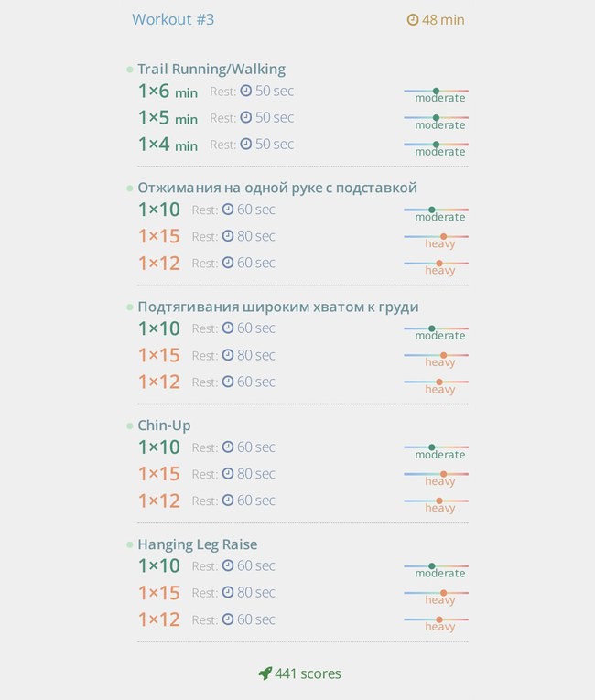
Task: Adjust moderate intensity slider for 1×6 min
Action: click(437, 92)
